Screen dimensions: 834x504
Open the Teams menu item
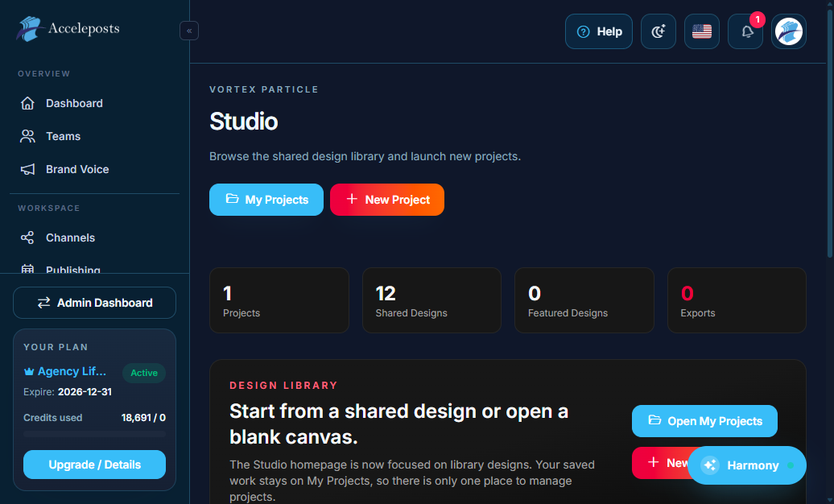pos(95,136)
